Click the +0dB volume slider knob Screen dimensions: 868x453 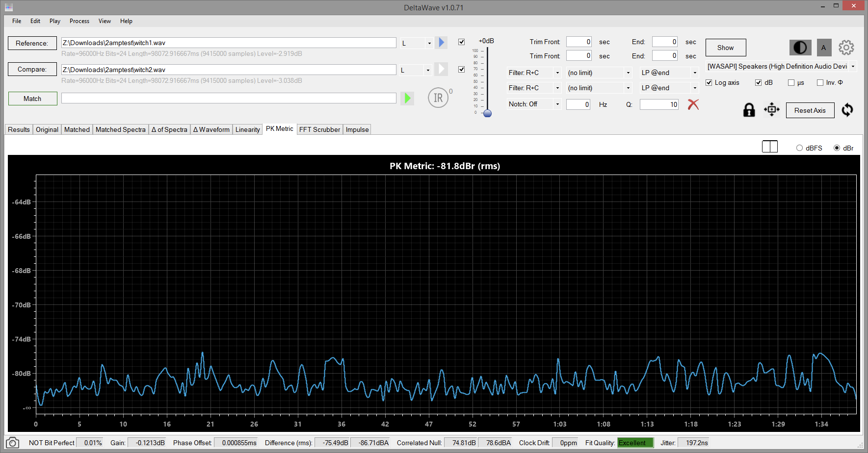[487, 113]
